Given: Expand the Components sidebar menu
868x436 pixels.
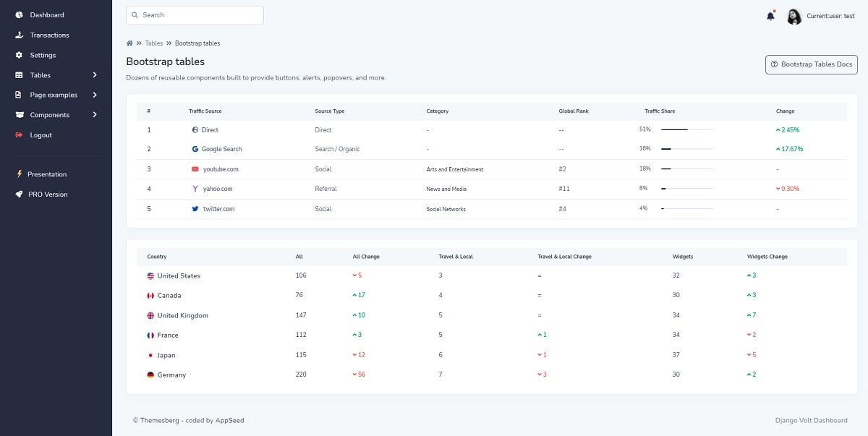Looking at the screenshot, I should coord(51,114).
